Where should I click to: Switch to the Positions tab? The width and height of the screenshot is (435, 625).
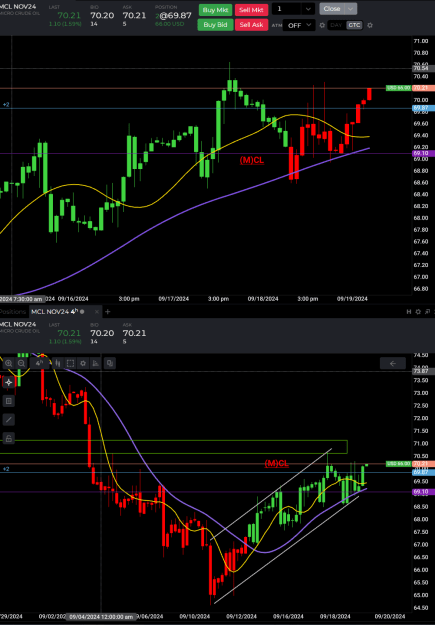tap(13, 312)
